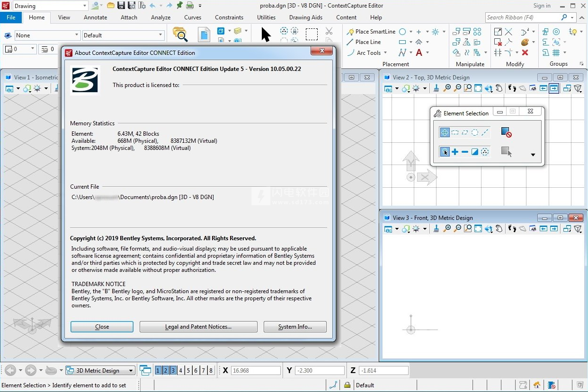Click Print icon in quick access toolbar
The width and height of the screenshot is (588, 392).
[x=190, y=6]
